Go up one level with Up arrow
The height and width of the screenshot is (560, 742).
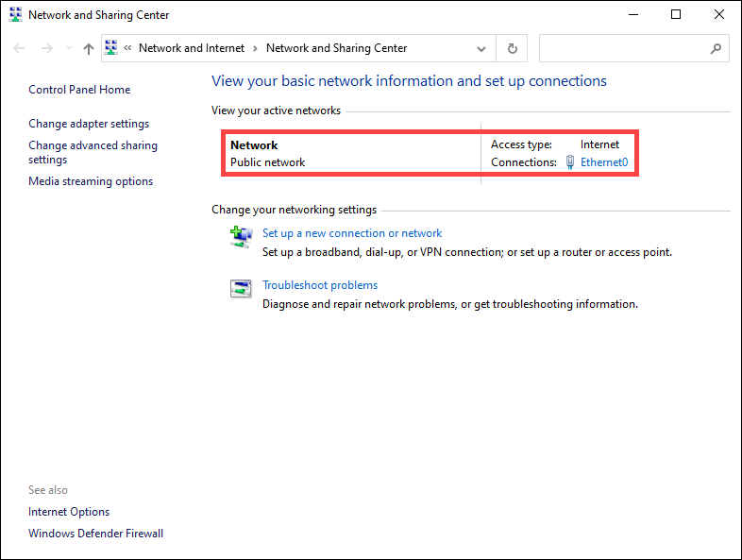coord(88,48)
